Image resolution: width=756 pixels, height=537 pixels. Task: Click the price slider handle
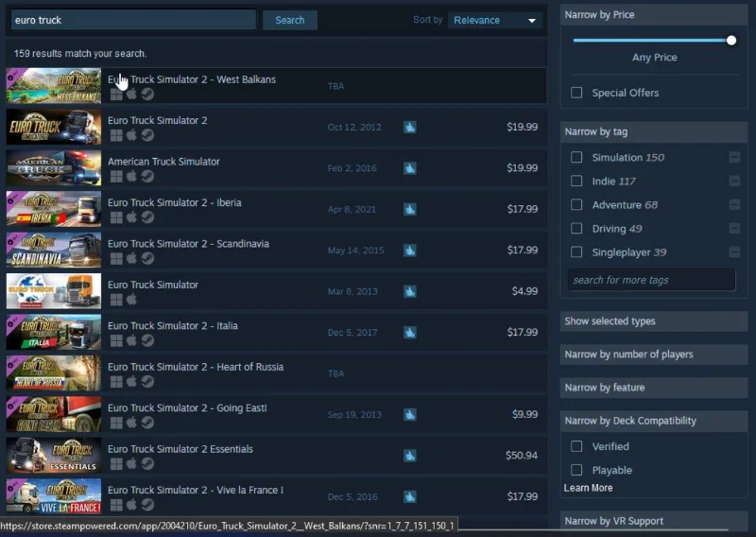tap(731, 41)
